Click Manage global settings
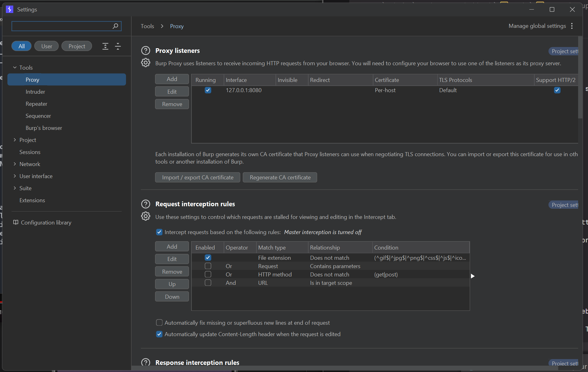 pos(537,26)
